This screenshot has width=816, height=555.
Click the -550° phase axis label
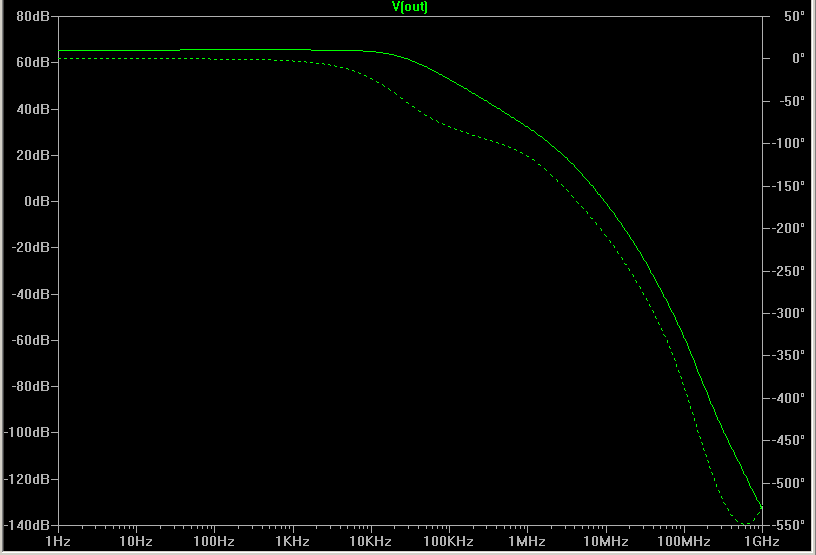pyautogui.click(x=788, y=525)
